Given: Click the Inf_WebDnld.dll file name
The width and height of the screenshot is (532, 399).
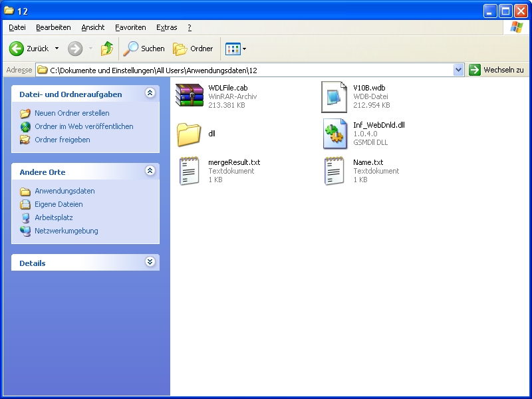Looking at the screenshot, I should point(379,125).
